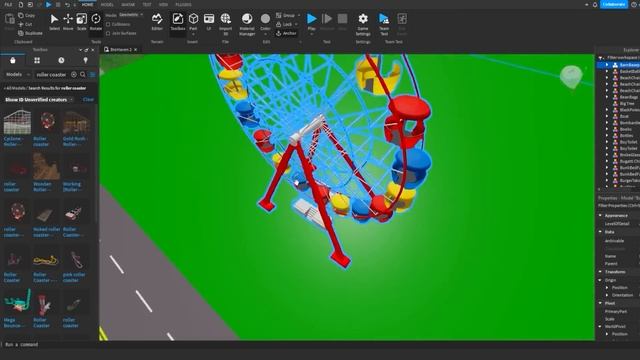Collapse the Pivot properties section
Image resolution: width=640 pixels, height=360 pixels.
[600, 303]
